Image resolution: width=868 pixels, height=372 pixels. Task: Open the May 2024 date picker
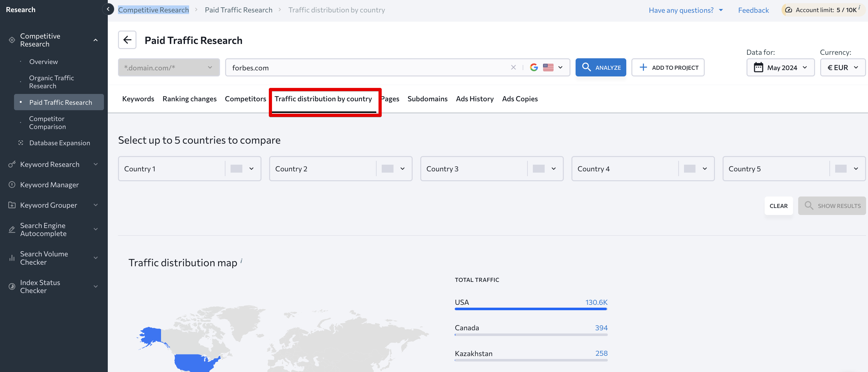[780, 67]
